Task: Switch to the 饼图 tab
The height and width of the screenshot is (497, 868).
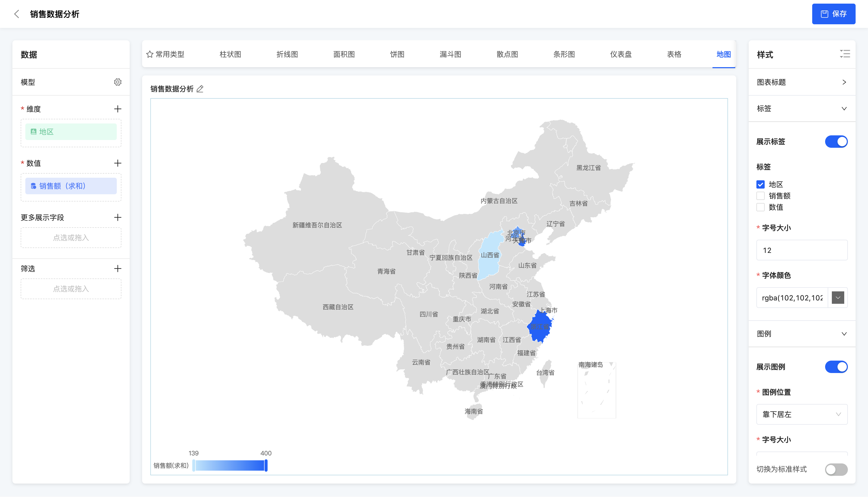Action: click(x=397, y=54)
